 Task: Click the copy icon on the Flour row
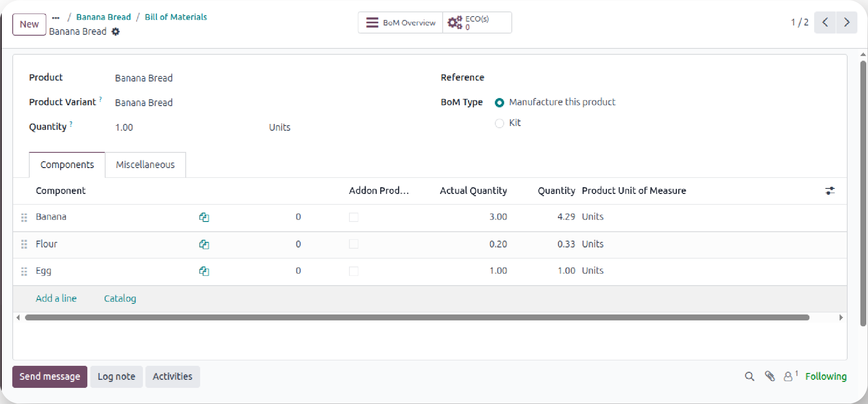(204, 244)
